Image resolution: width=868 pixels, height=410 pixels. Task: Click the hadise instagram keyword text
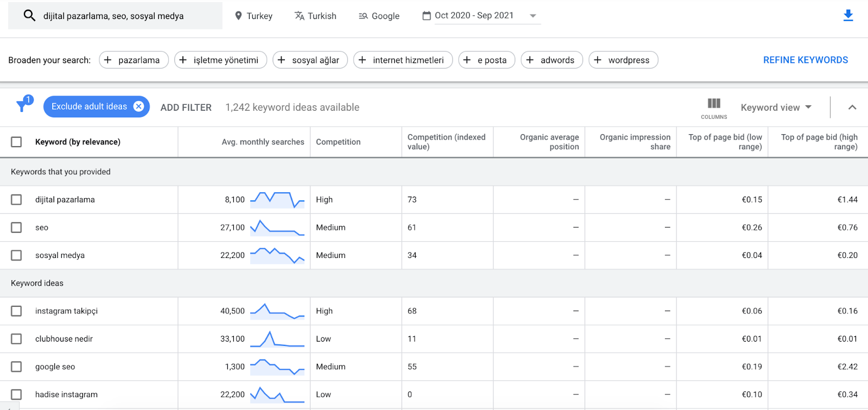point(67,394)
